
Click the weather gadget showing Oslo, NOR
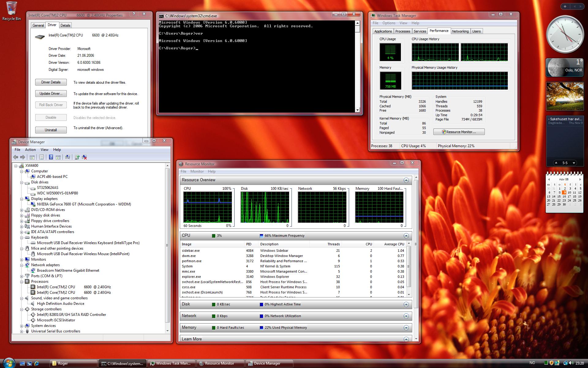point(565,67)
